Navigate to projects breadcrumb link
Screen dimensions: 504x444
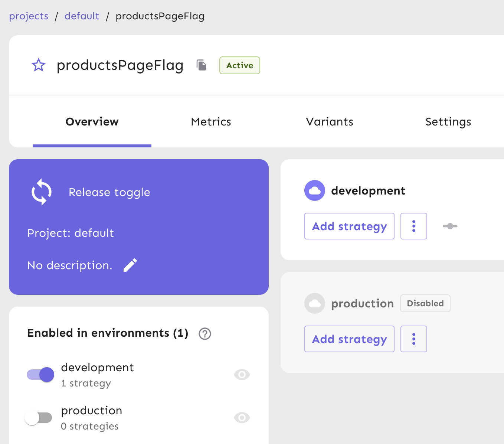(x=29, y=16)
